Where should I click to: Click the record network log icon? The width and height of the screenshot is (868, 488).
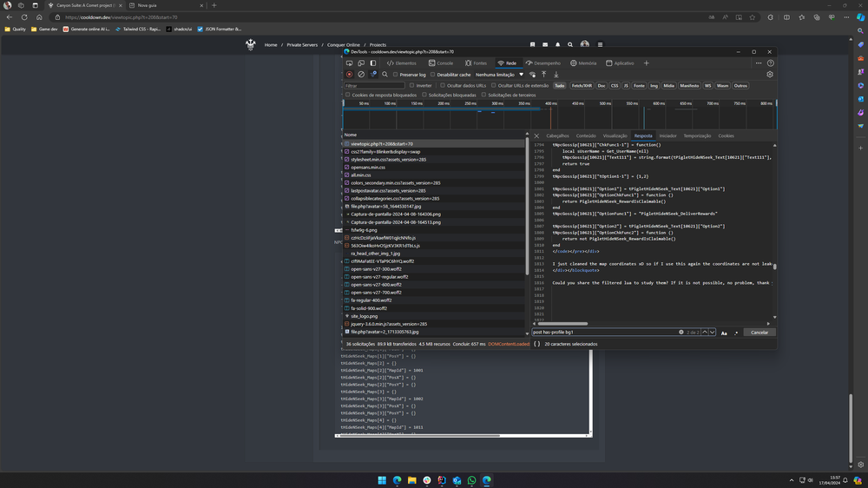350,75
